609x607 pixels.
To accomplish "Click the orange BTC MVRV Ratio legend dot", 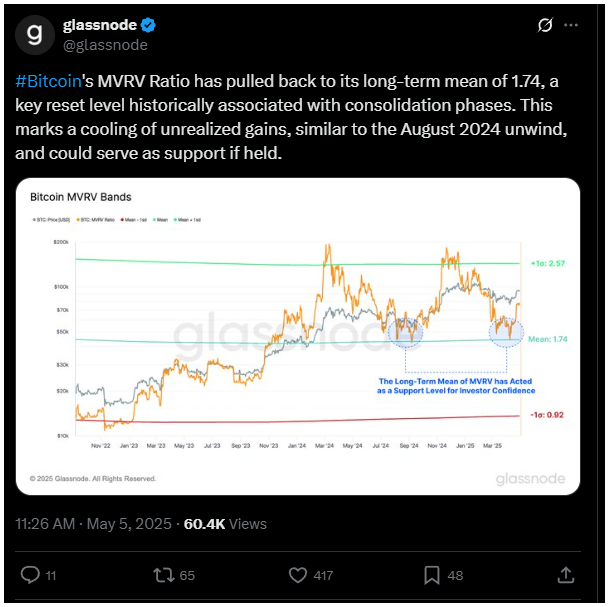I will [78, 220].
